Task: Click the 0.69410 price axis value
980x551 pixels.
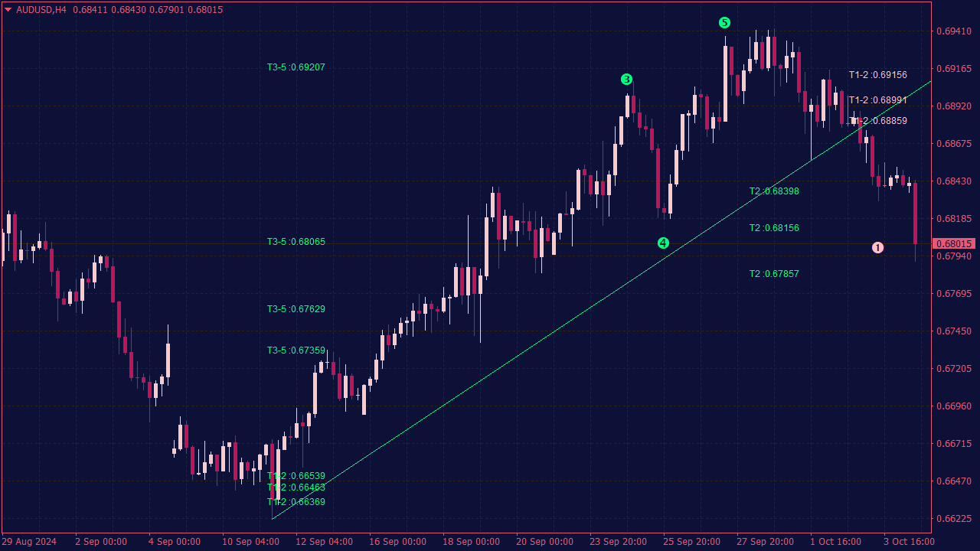Action: (x=953, y=31)
